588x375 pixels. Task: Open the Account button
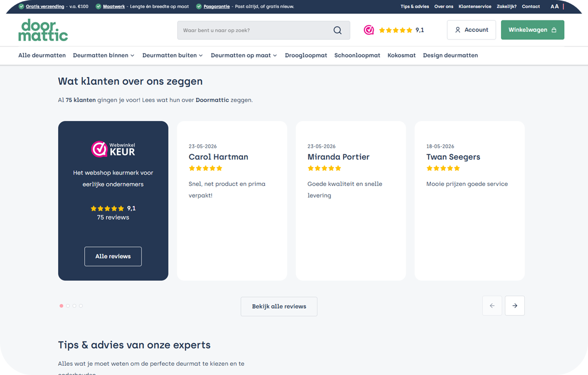(471, 30)
